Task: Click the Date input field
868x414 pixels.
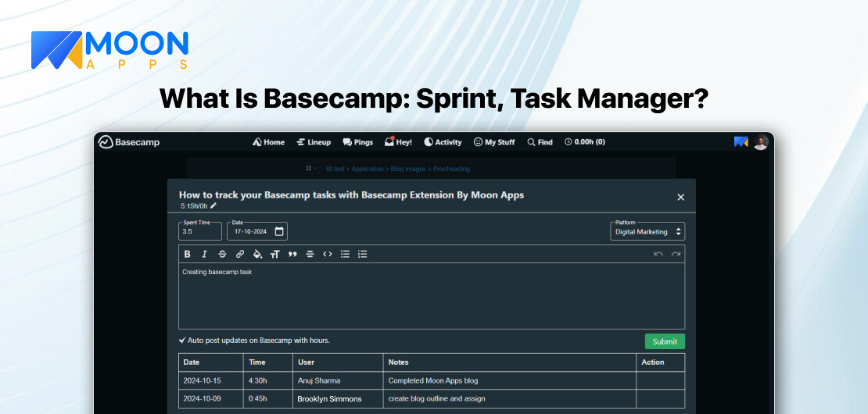Action: 256,231
